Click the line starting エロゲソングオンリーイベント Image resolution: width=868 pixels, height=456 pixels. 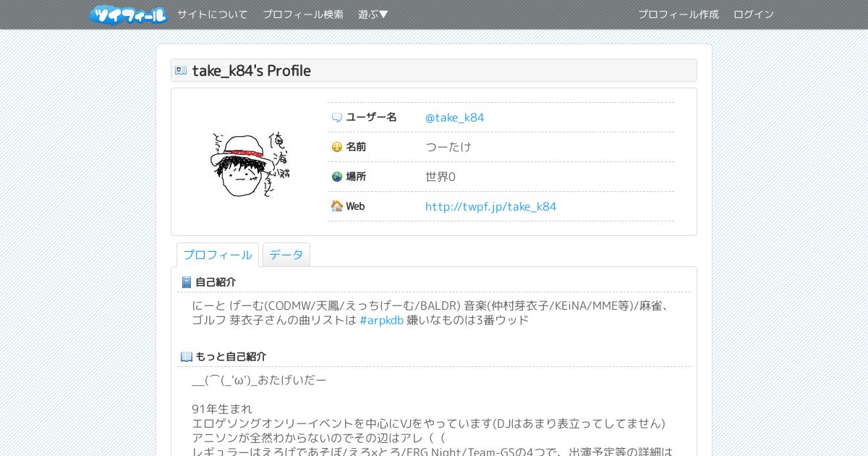(x=428, y=423)
